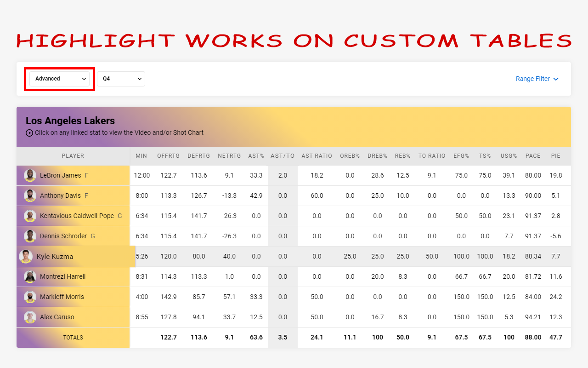Screen dimensions: 588x368
Task: Click Montrezl Harrell PACE value 81.72
Action: click(533, 276)
